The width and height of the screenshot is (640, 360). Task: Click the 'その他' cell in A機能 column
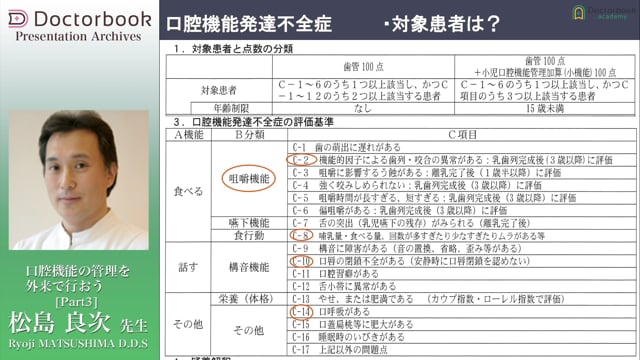tap(188, 324)
